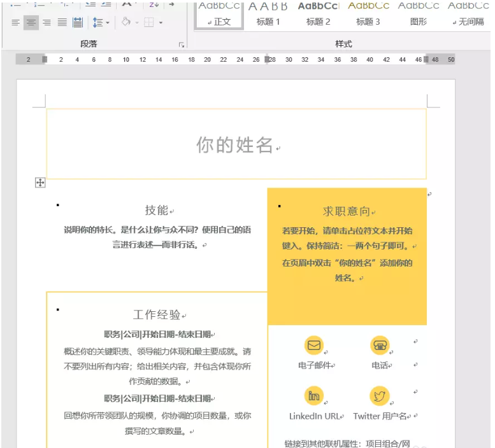
Task: Click the table move handle cross icon
Action: coord(40,183)
